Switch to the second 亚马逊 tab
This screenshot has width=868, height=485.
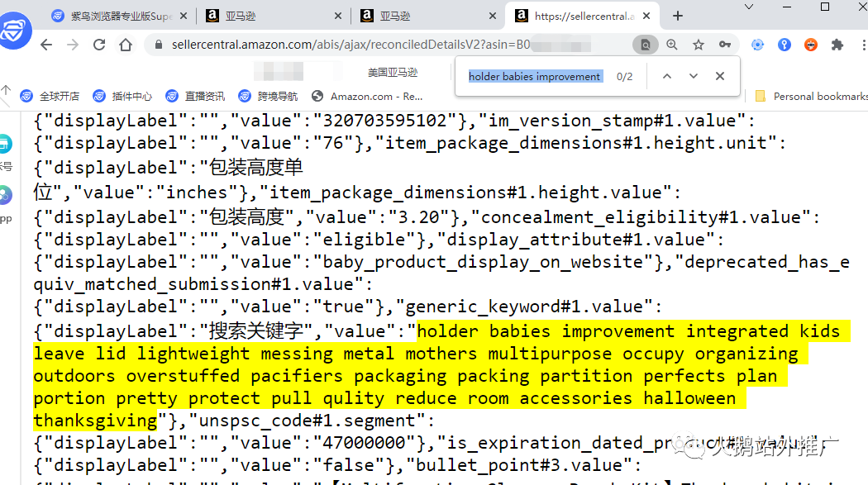click(x=428, y=16)
